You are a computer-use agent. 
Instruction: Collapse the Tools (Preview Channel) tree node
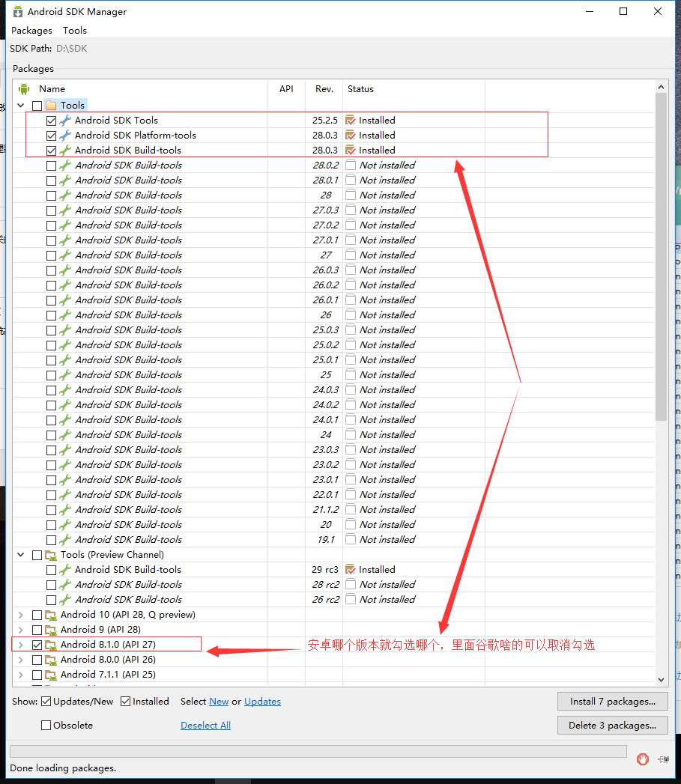(21, 555)
